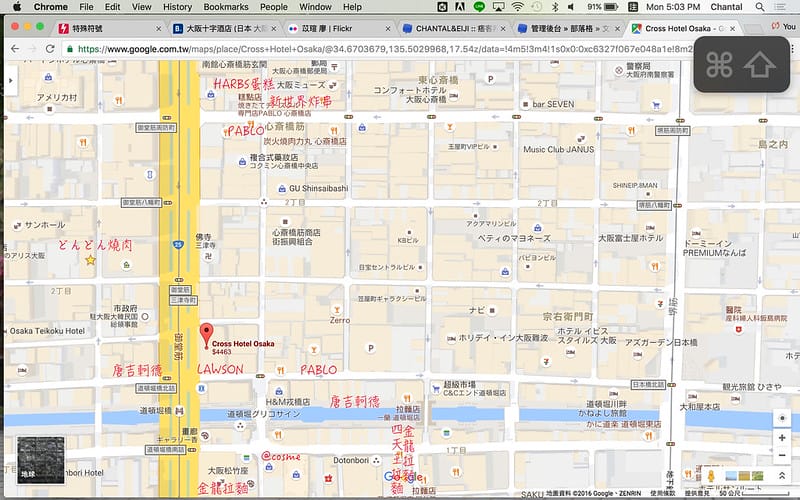The image size is (800, 500).
Task: Switch to the 特殊符號 tab
Action: [110, 29]
